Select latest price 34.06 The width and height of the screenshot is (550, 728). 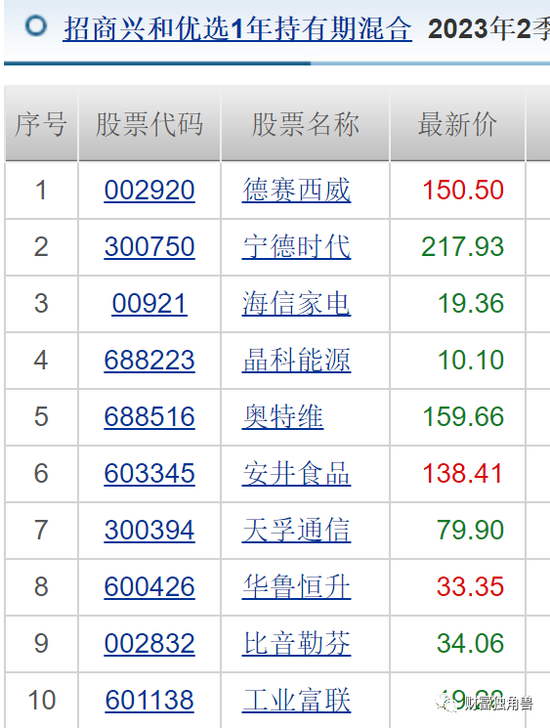471,644
